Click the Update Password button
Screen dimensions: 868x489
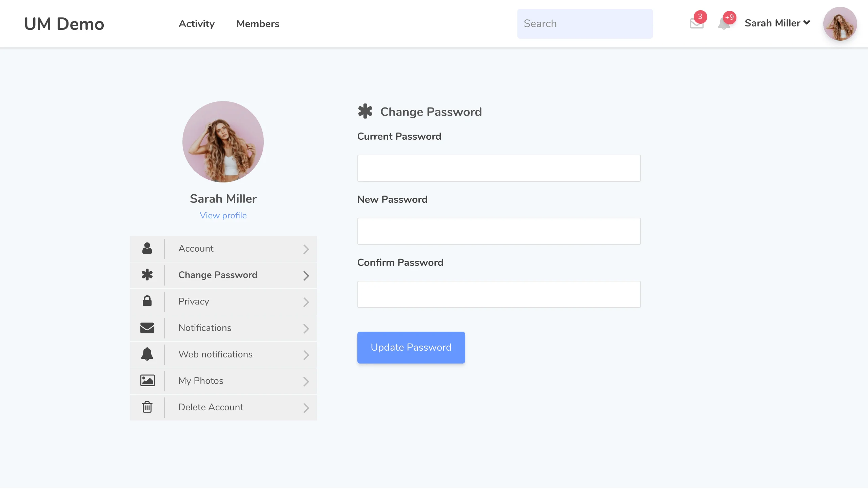pyautogui.click(x=411, y=347)
